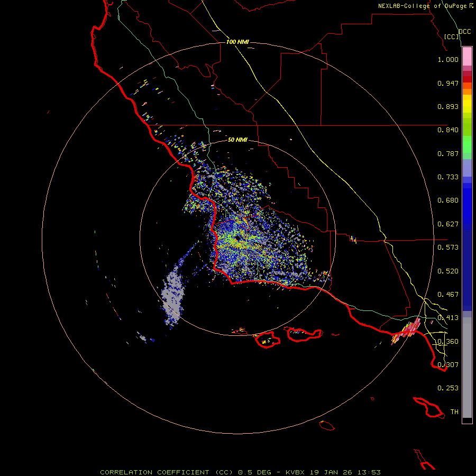
Task: Select the 0.520 scale value
Action: pyautogui.click(x=448, y=271)
